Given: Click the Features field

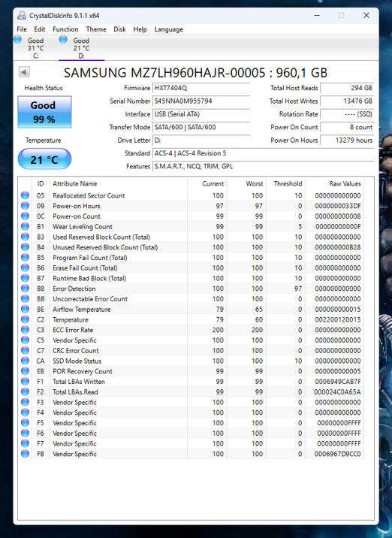Looking at the screenshot, I should point(263,166).
